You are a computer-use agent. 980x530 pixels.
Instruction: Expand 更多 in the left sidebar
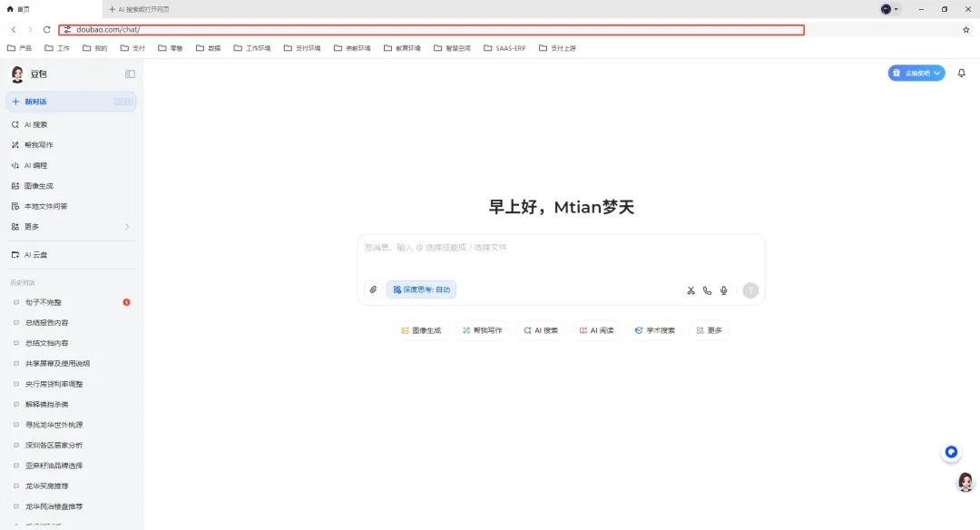point(71,227)
